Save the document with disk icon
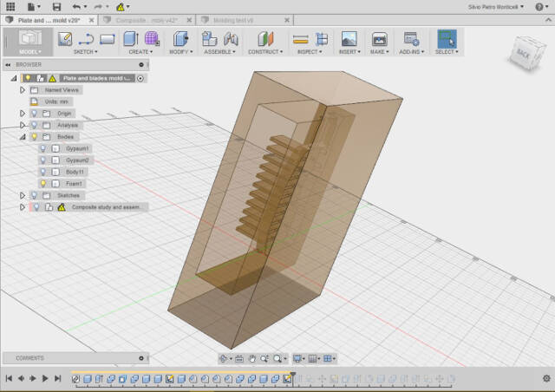Image resolution: width=555 pixels, height=392 pixels. pos(56,6)
